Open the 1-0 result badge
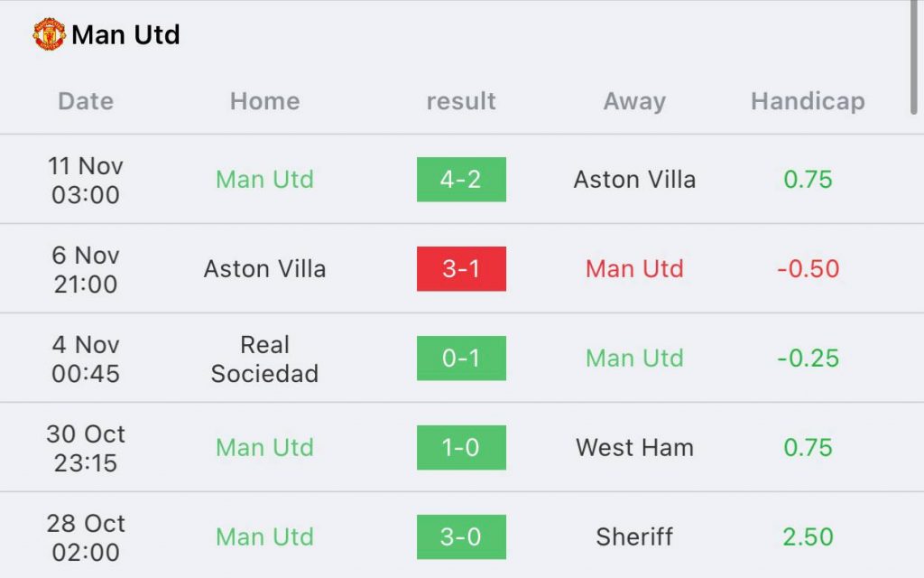The image size is (924, 578). pyautogui.click(x=461, y=448)
